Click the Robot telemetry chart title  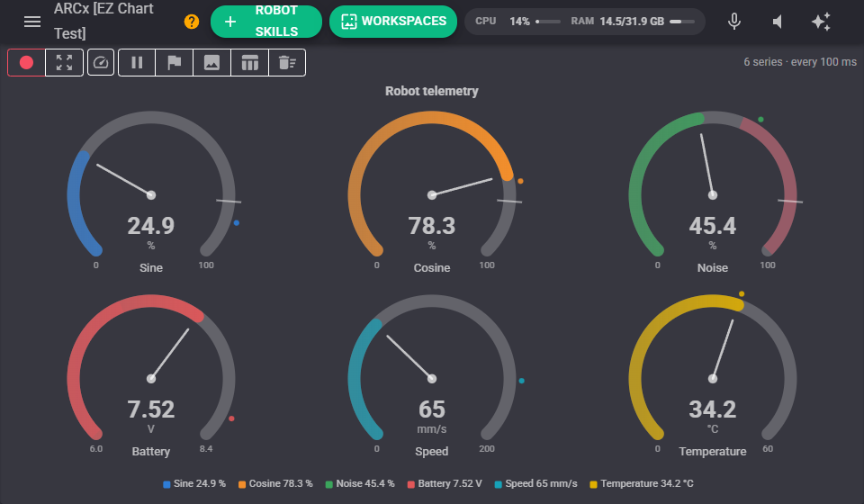[x=431, y=91]
